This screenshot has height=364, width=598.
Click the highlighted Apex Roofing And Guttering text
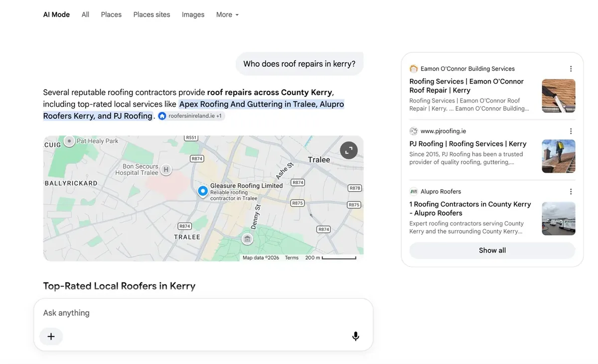(x=261, y=105)
